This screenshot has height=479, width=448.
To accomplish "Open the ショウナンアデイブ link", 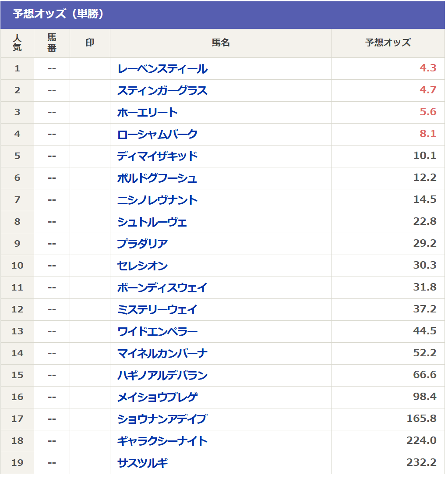I will tap(162, 419).
